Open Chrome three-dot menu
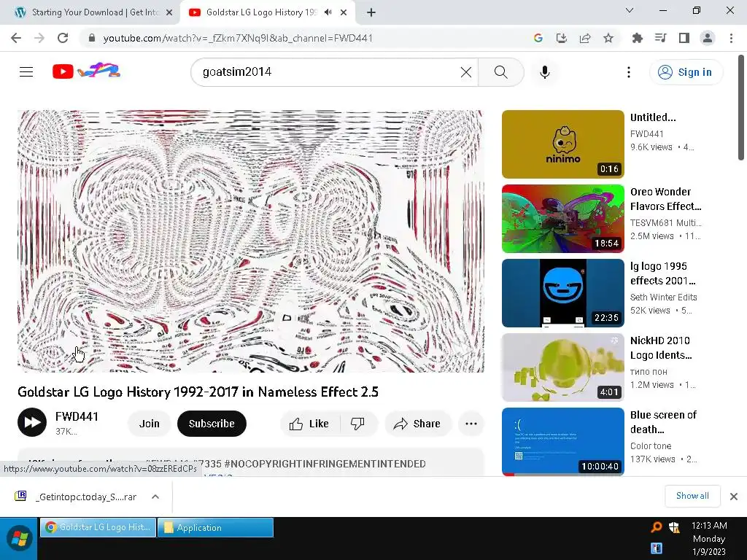This screenshot has height=560, width=747. point(731,38)
